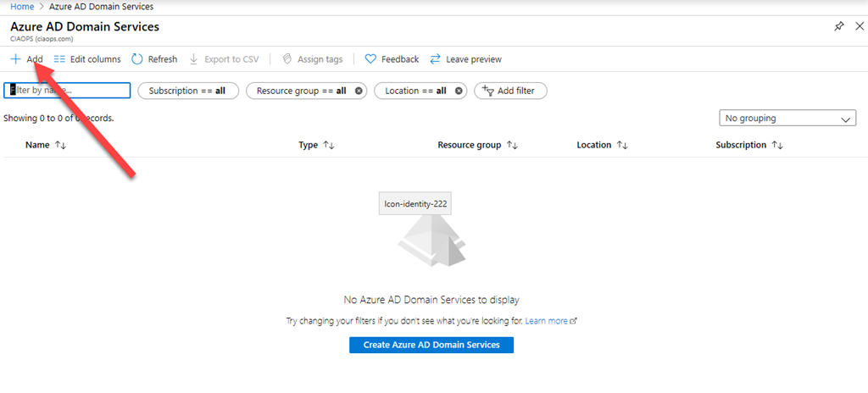Remove the Resource group filter

359,91
